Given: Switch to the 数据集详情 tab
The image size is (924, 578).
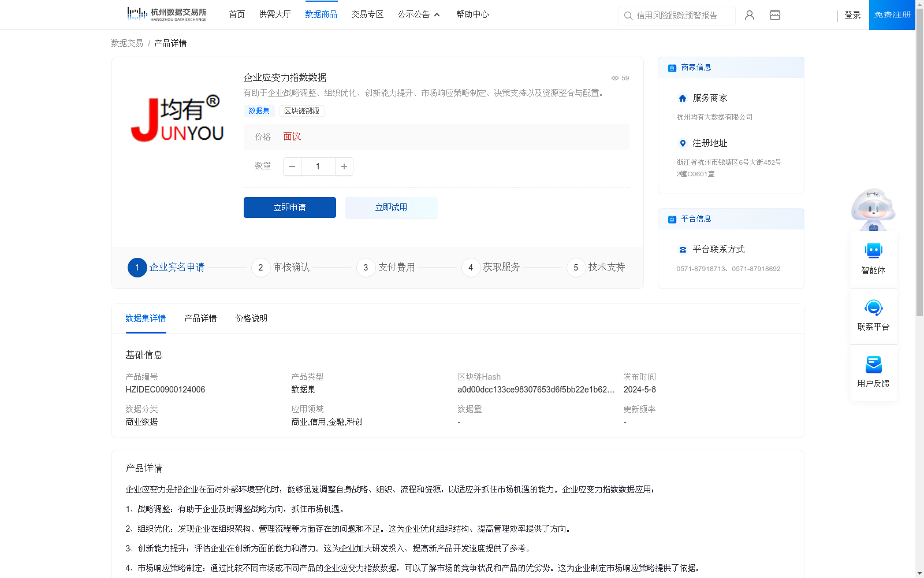Looking at the screenshot, I should tap(146, 318).
